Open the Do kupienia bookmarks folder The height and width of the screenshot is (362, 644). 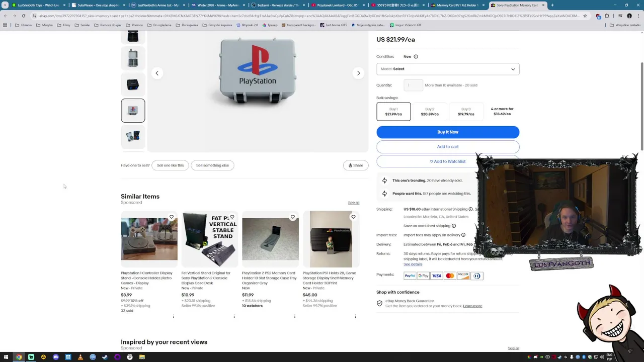(187, 25)
